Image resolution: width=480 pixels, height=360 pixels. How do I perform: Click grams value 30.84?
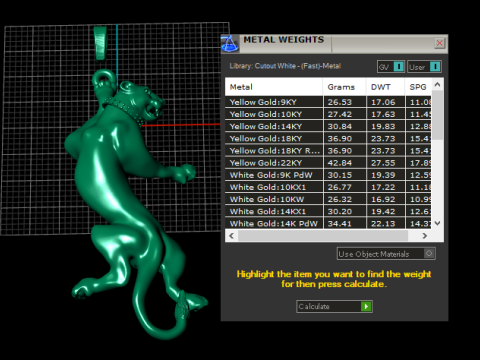coord(339,126)
